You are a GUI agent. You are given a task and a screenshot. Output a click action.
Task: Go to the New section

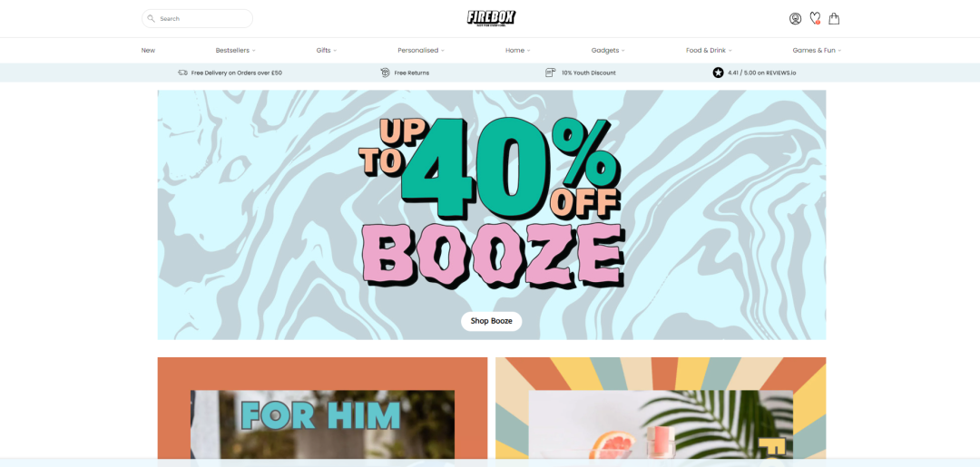pos(148,51)
